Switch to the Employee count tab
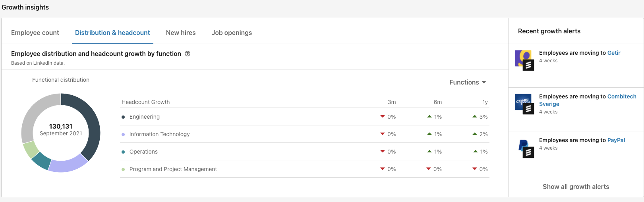The image size is (644, 202). click(35, 33)
